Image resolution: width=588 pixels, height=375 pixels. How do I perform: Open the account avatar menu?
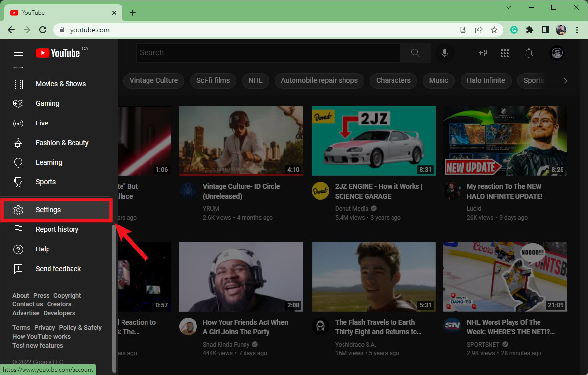557,53
